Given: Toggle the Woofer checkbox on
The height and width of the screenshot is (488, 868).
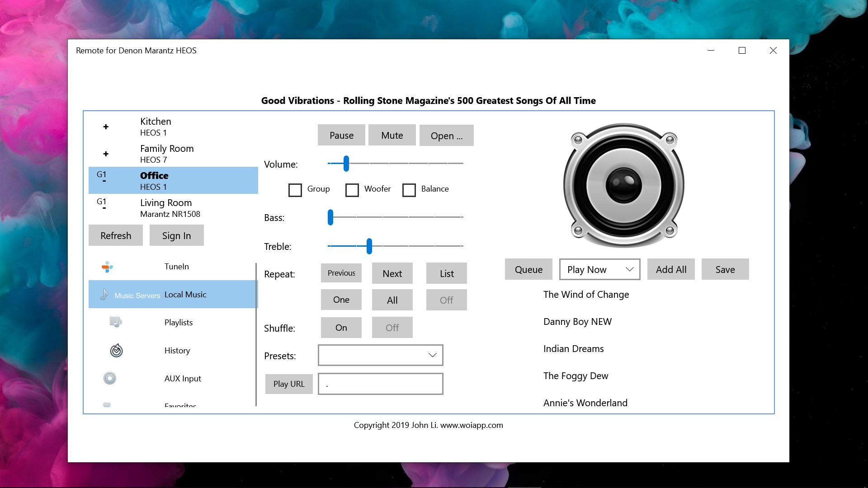Looking at the screenshot, I should click(352, 189).
